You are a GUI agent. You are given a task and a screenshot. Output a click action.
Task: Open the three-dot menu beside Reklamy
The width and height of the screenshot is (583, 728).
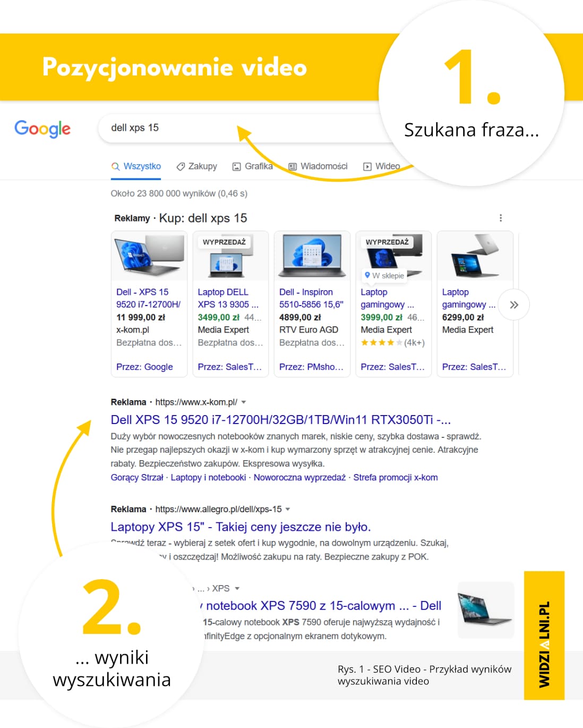(501, 218)
